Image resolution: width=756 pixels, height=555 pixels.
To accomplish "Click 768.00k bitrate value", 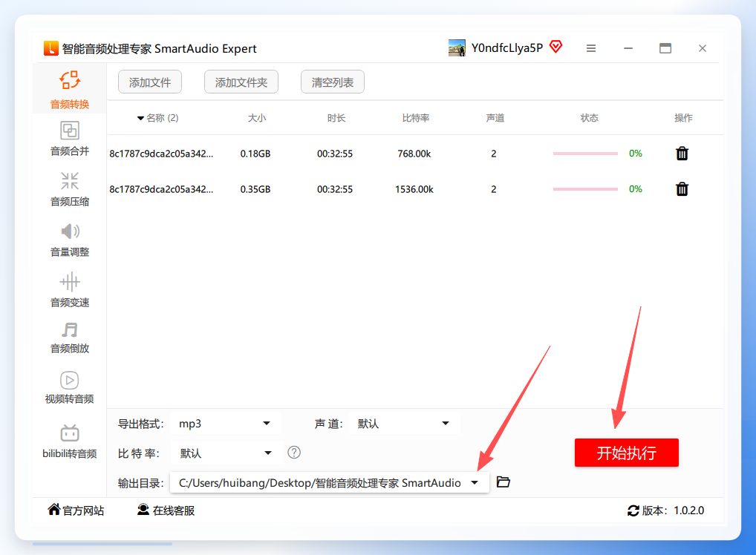I will point(414,154).
